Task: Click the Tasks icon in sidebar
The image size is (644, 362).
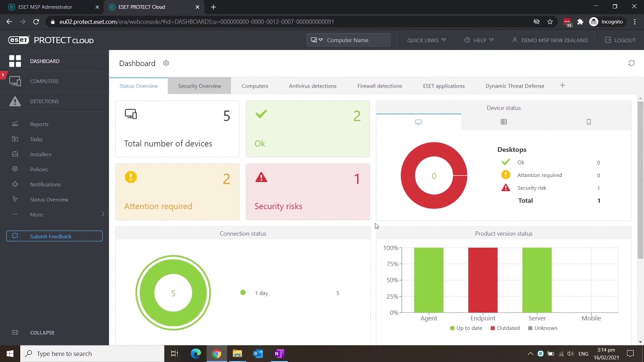Action: 15,139
